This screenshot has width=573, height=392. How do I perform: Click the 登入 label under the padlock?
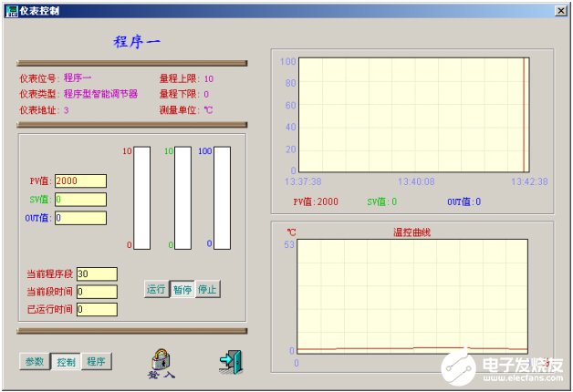point(161,375)
